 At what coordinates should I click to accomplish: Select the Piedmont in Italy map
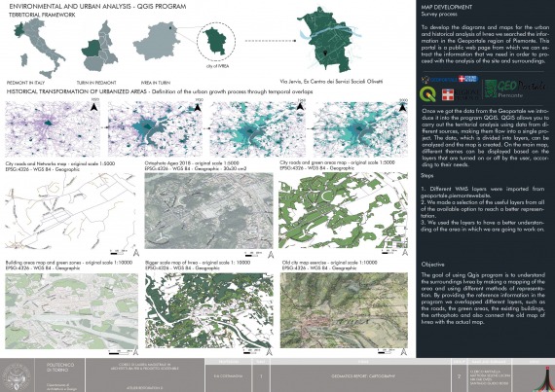(x=39, y=48)
